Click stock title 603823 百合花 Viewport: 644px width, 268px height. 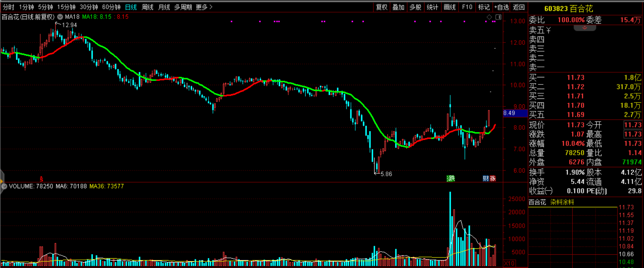click(x=568, y=9)
